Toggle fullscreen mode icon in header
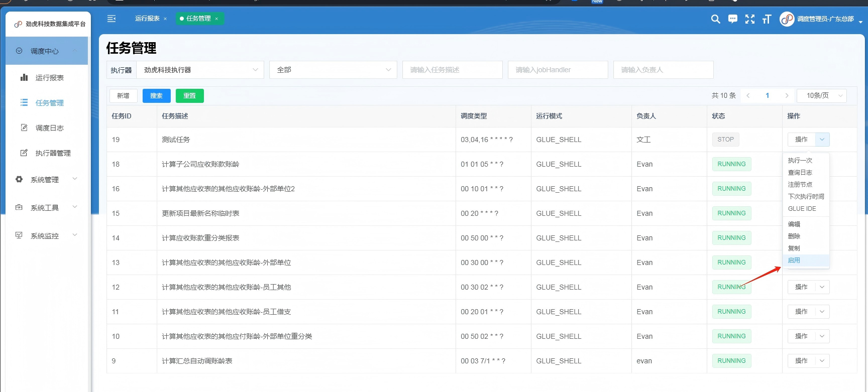The width and height of the screenshot is (868, 392). click(750, 19)
